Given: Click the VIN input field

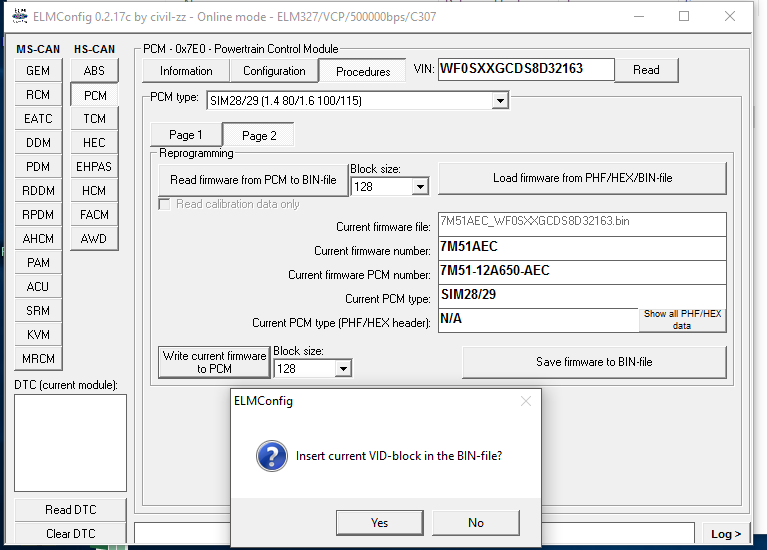Looking at the screenshot, I should (x=524, y=69).
